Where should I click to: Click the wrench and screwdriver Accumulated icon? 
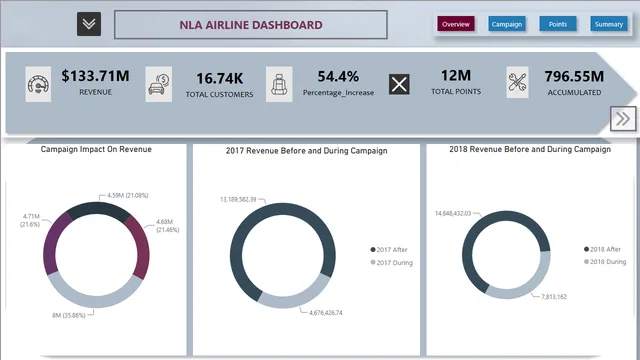pos(517,82)
